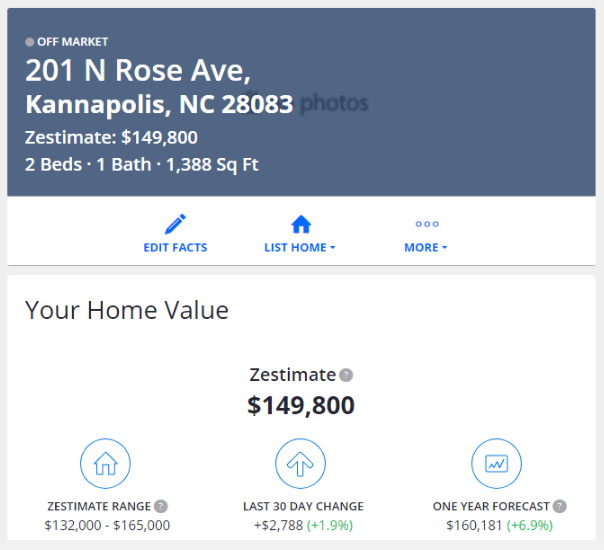Expand the More dropdown arrow

tap(444, 248)
